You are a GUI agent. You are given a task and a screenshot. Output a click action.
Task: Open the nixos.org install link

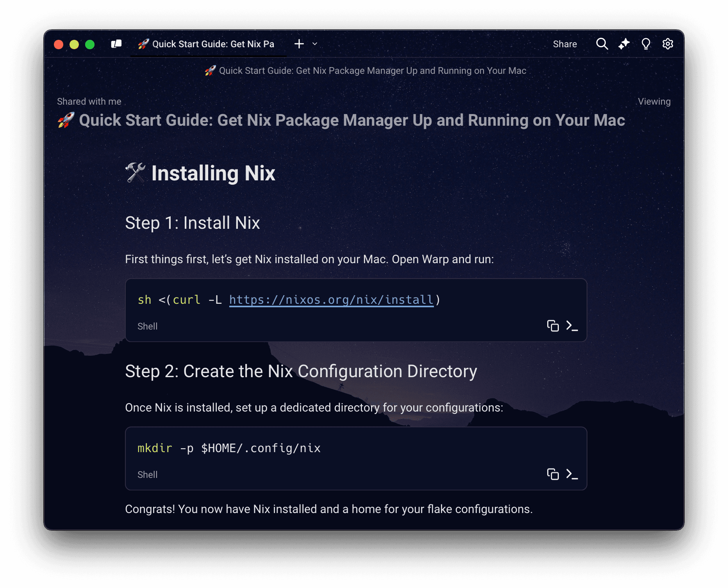click(x=331, y=300)
